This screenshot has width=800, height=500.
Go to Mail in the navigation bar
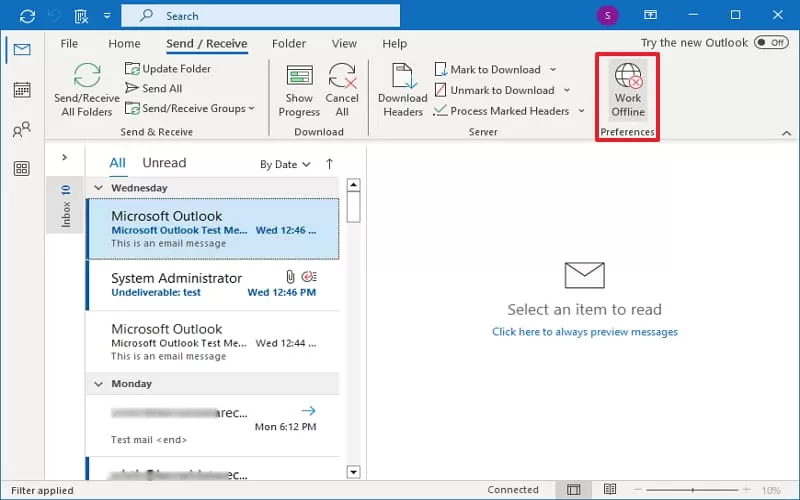pyautogui.click(x=22, y=49)
